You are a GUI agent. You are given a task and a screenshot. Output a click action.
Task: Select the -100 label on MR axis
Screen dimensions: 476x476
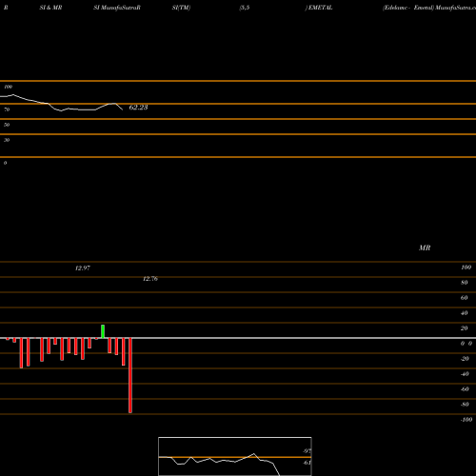(x=466, y=420)
